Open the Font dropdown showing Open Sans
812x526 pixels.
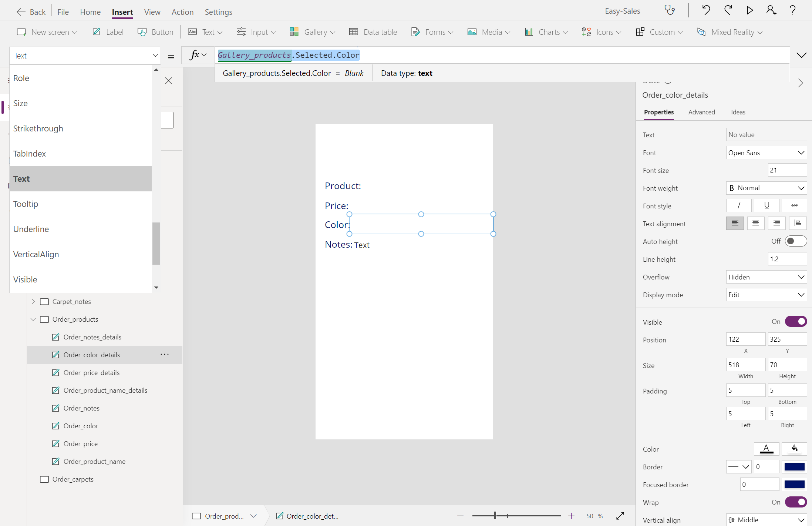click(766, 153)
